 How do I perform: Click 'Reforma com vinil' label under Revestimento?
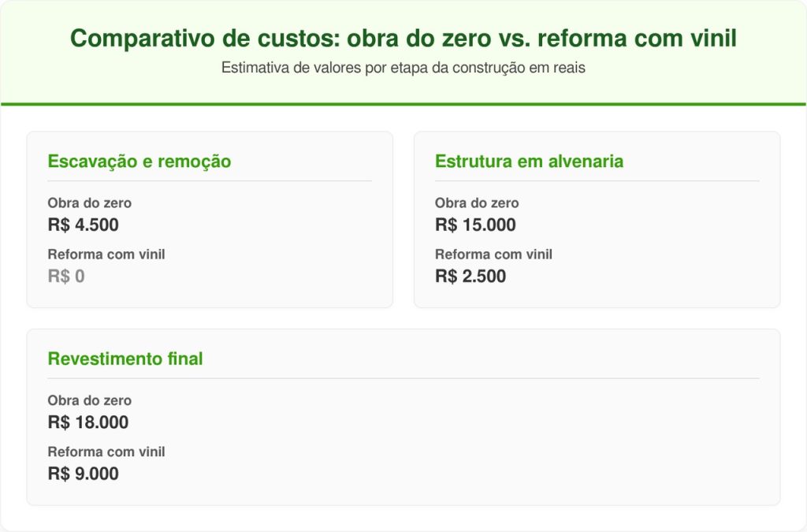pyautogui.click(x=106, y=452)
